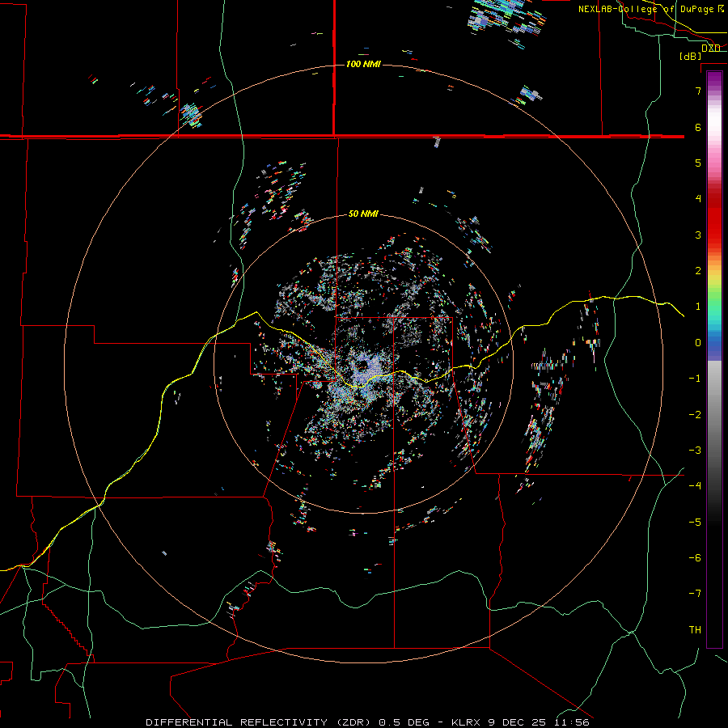Click the ZDR color scale bar
This screenshot has width=728, height=728.
point(714,359)
